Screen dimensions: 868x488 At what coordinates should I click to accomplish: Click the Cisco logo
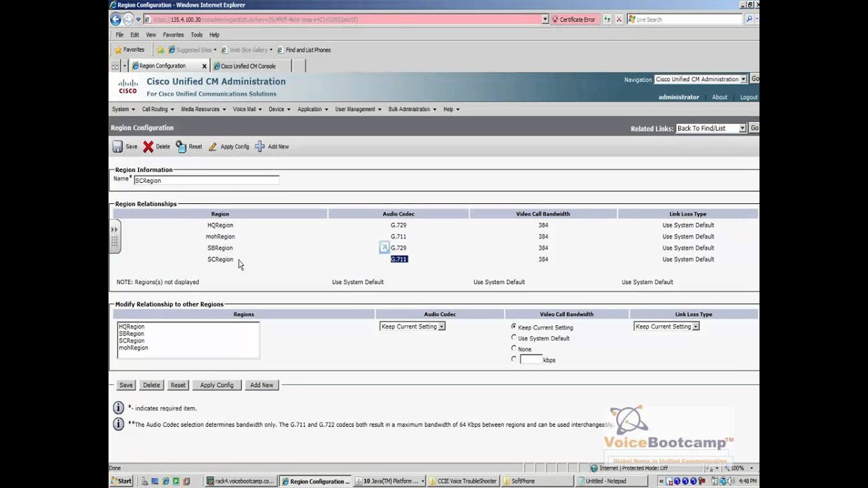coord(127,86)
